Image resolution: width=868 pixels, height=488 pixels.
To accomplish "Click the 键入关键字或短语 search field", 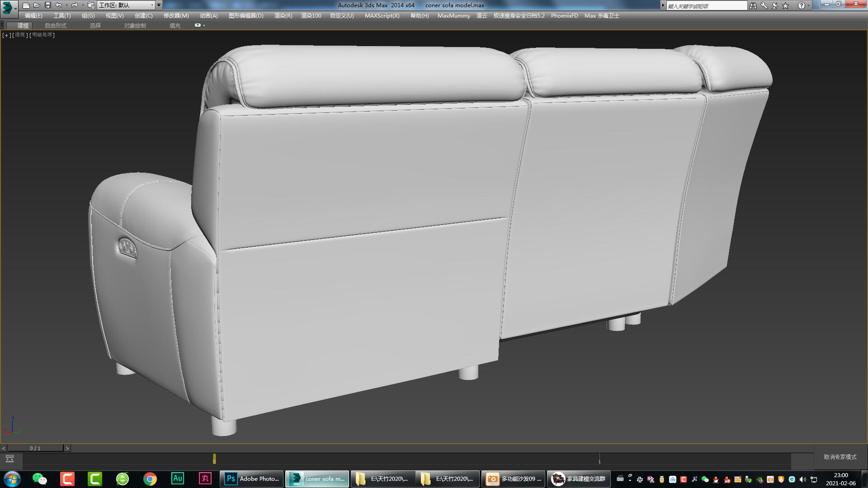I will 701,5.
